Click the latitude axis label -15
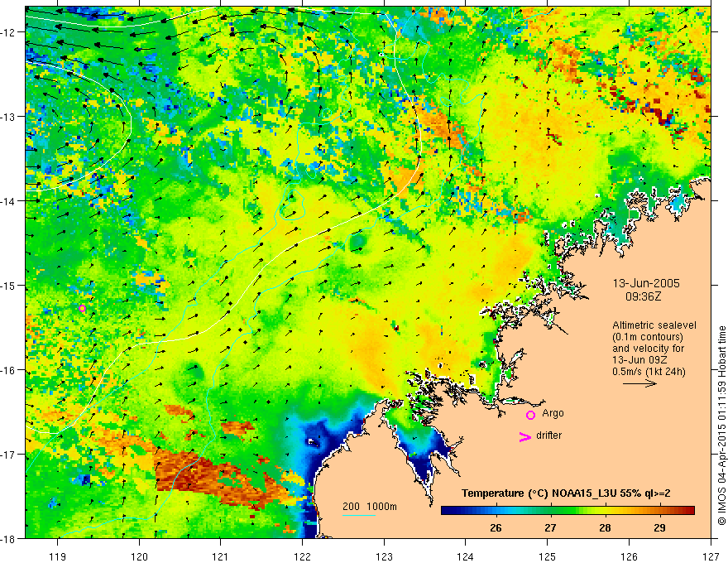Image resolution: width=728 pixels, height=563 pixels. click(x=9, y=285)
